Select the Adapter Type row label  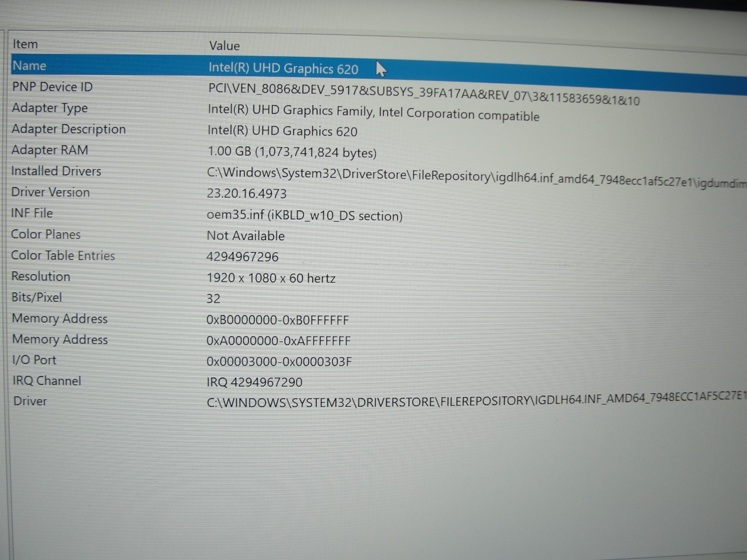tap(50, 108)
